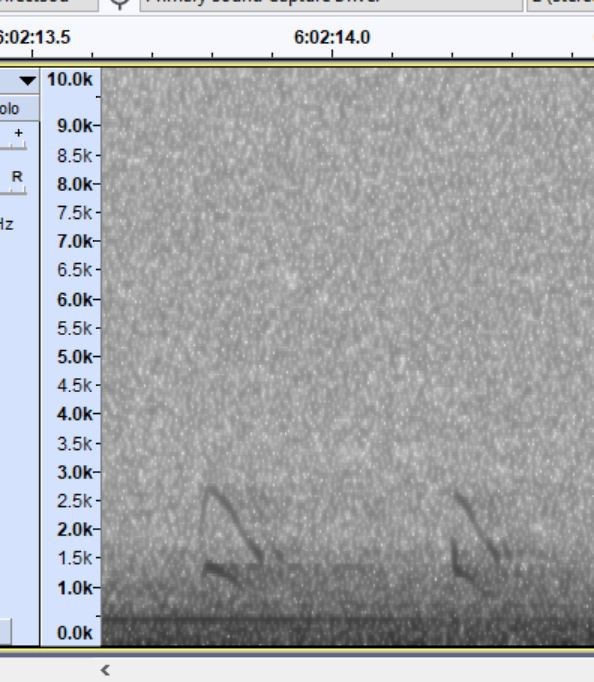The height and width of the screenshot is (682, 594).
Task: Click the 3.5k frequency scale label
Action: (x=75, y=444)
